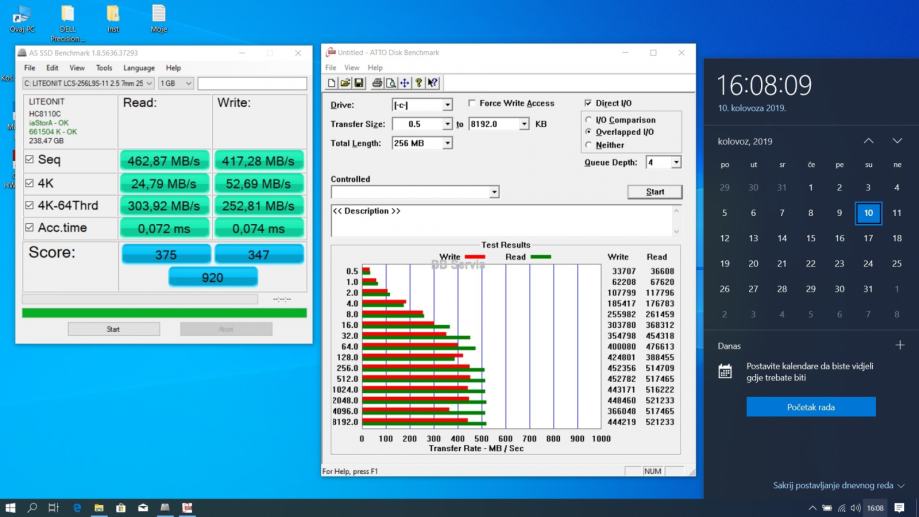The height and width of the screenshot is (517, 919).
Task: Open AS SSD Tools menu
Action: click(x=104, y=68)
